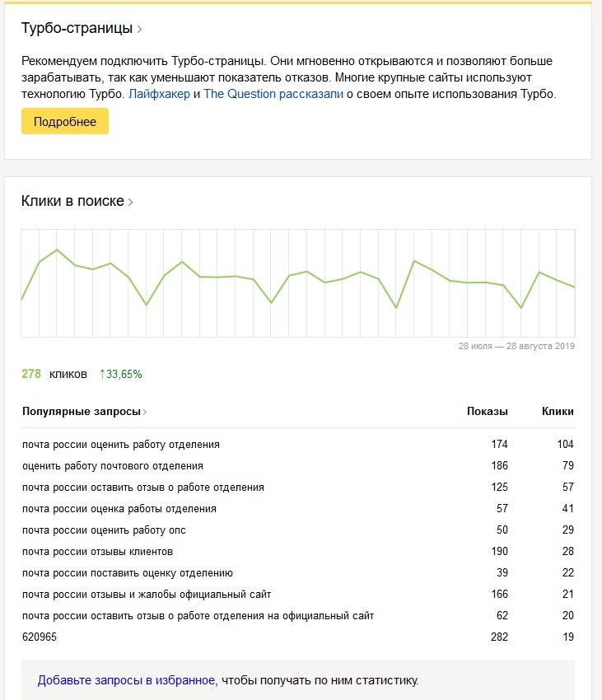This screenshot has width=602, height=700.
Task: Select the 620965 query row
Action: (x=40, y=637)
